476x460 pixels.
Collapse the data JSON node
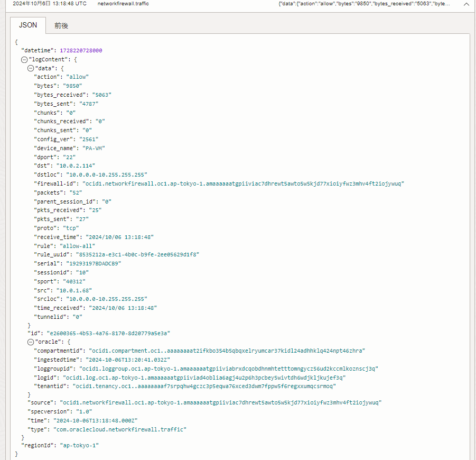pyautogui.click(x=31, y=69)
